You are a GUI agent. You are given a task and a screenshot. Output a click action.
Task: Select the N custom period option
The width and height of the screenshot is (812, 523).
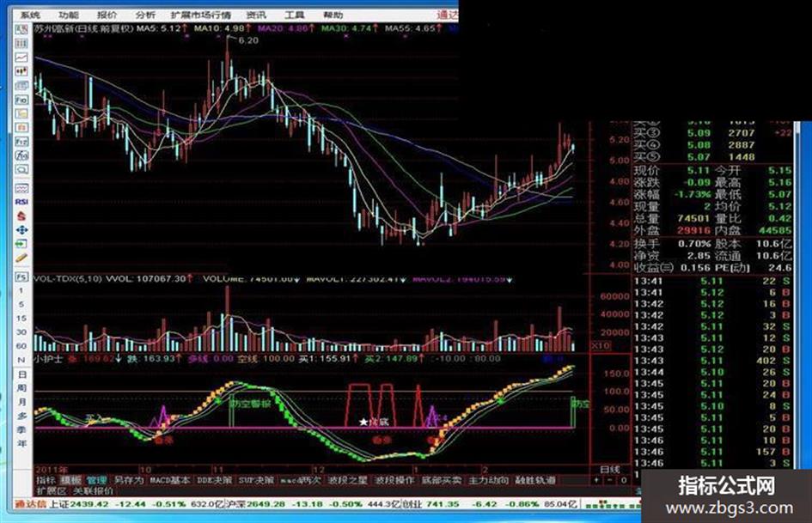click(21, 360)
